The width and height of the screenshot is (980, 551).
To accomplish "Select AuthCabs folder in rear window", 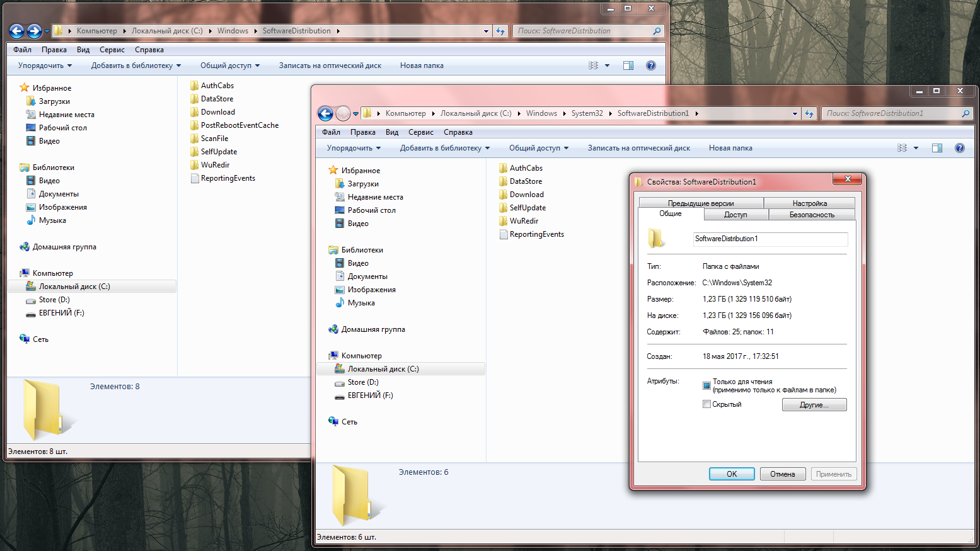I will point(212,86).
